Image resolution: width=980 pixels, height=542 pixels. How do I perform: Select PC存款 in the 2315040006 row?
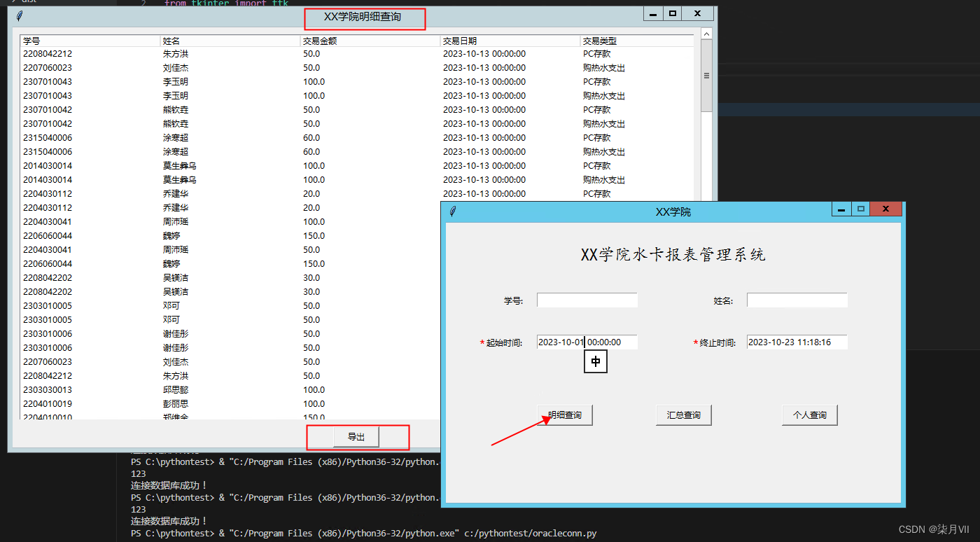tap(597, 137)
